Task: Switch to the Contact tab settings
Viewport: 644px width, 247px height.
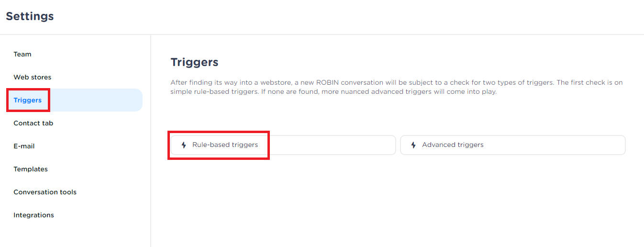Action: (33, 123)
